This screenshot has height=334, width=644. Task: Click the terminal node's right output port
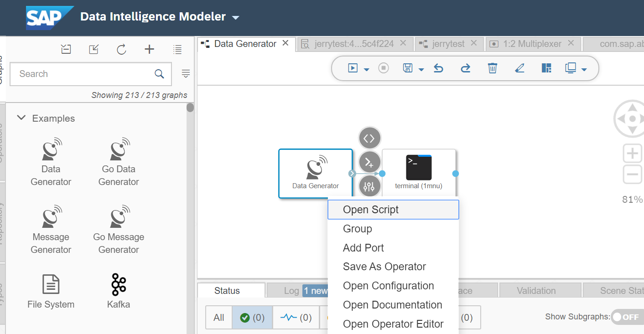coord(455,174)
